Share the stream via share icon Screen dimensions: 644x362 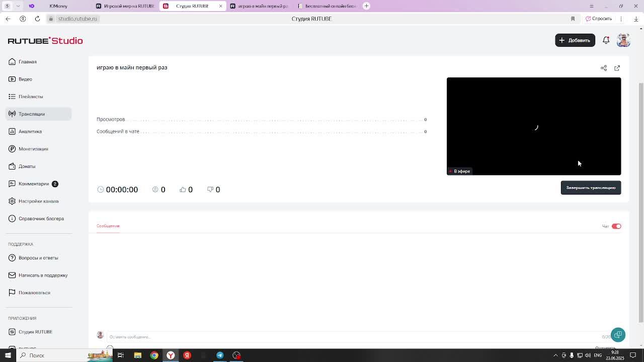(x=604, y=68)
